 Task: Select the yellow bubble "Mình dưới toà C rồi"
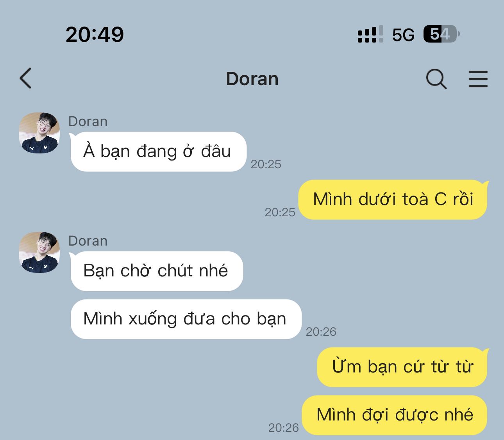(393, 200)
